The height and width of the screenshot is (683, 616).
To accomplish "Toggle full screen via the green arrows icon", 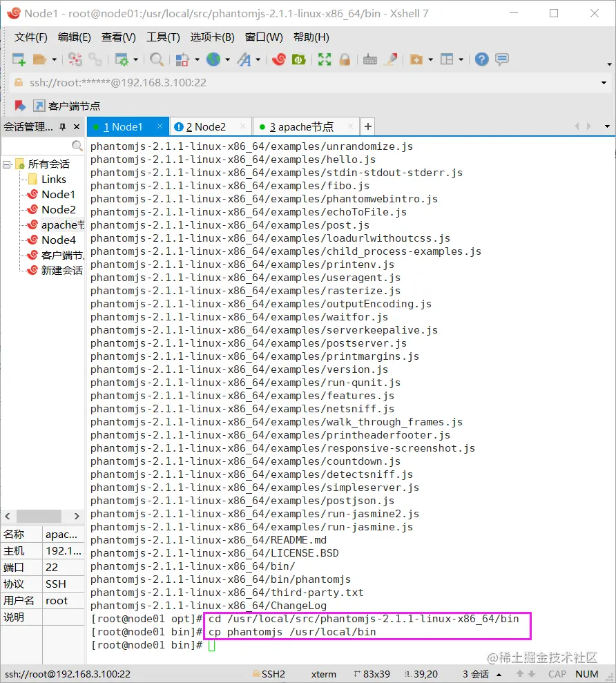I will (325, 59).
